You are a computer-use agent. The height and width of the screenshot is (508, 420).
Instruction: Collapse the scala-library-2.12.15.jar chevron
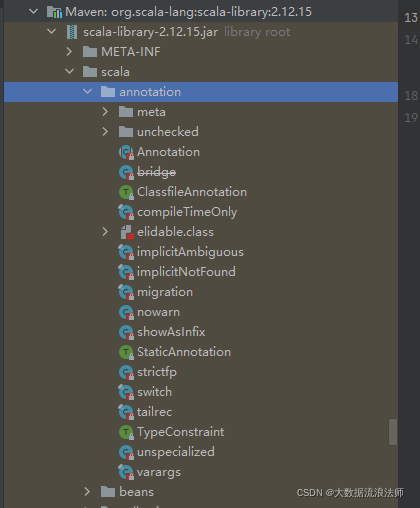(52, 32)
